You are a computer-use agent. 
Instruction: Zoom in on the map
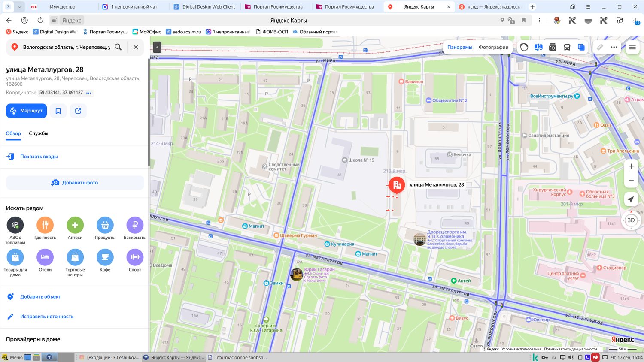[631, 166]
